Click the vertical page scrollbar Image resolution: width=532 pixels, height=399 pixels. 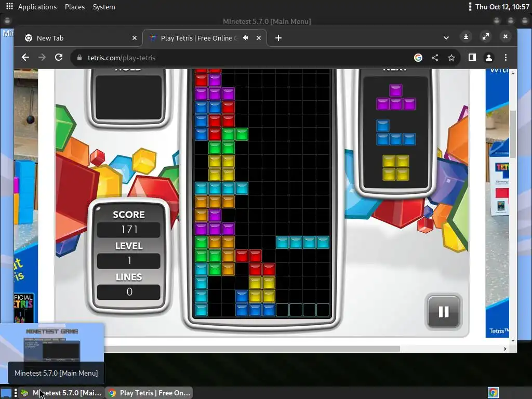tap(513, 134)
